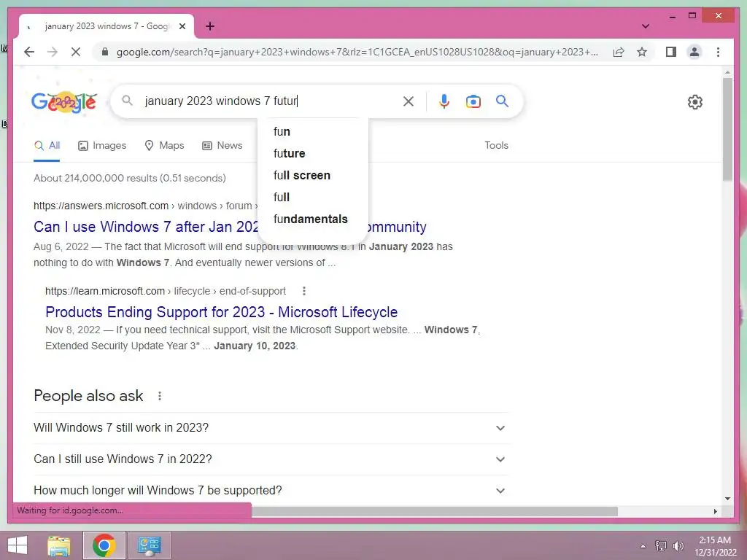Viewport: 747px width, 560px height.
Task: Open the tab search chevron in title bar
Action: click(x=646, y=26)
